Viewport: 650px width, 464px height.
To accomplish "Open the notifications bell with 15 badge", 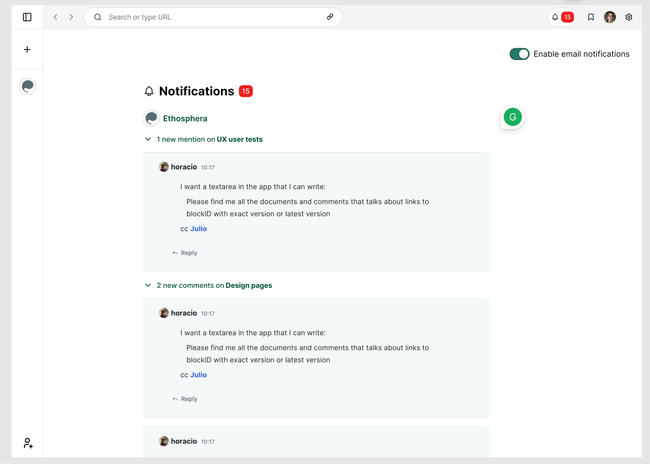I will point(561,17).
